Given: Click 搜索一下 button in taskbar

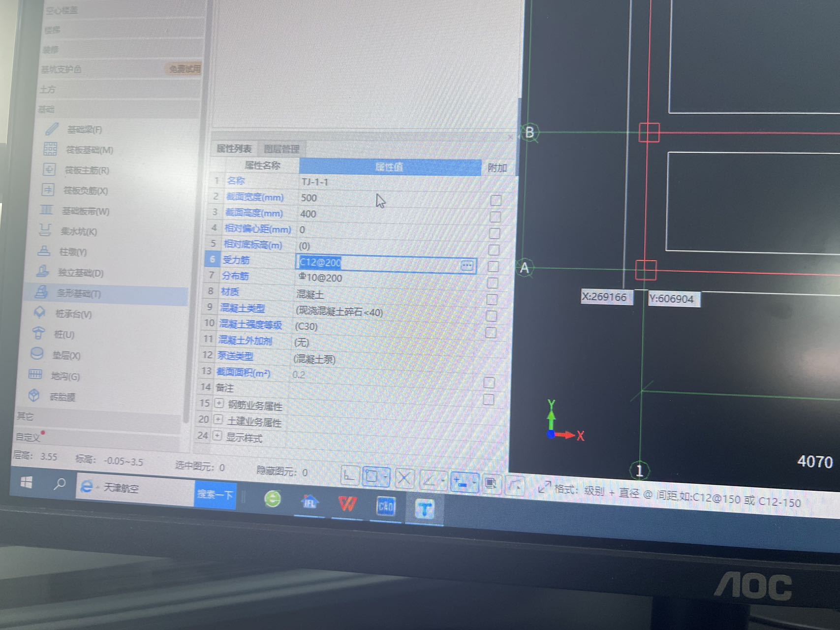Looking at the screenshot, I should pos(215,494).
